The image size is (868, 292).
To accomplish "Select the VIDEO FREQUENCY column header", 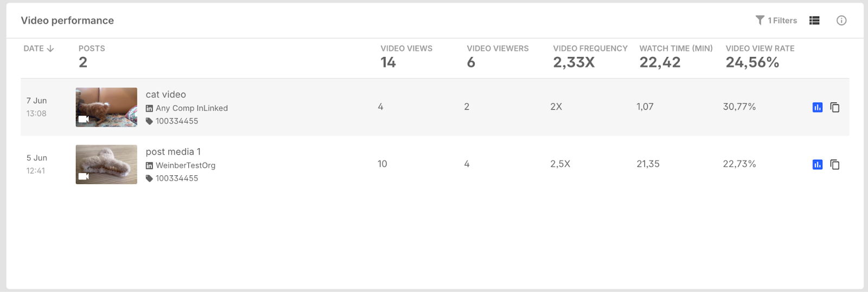I will pyautogui.click(x=590, y=48).
